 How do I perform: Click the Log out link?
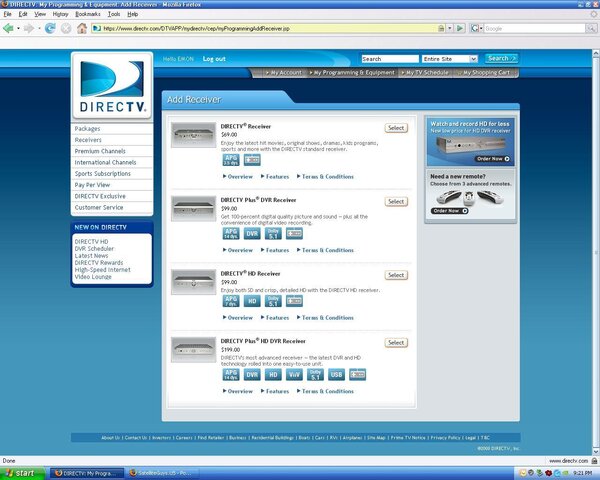[214, 59]
